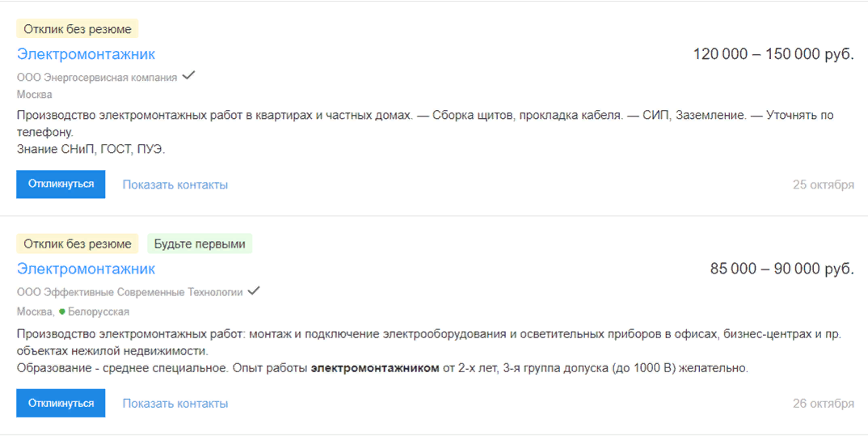Open the 120 000 – 150 000 руб. Электромонтажник vacancy
Screen dimensions: 868x445
86,54
